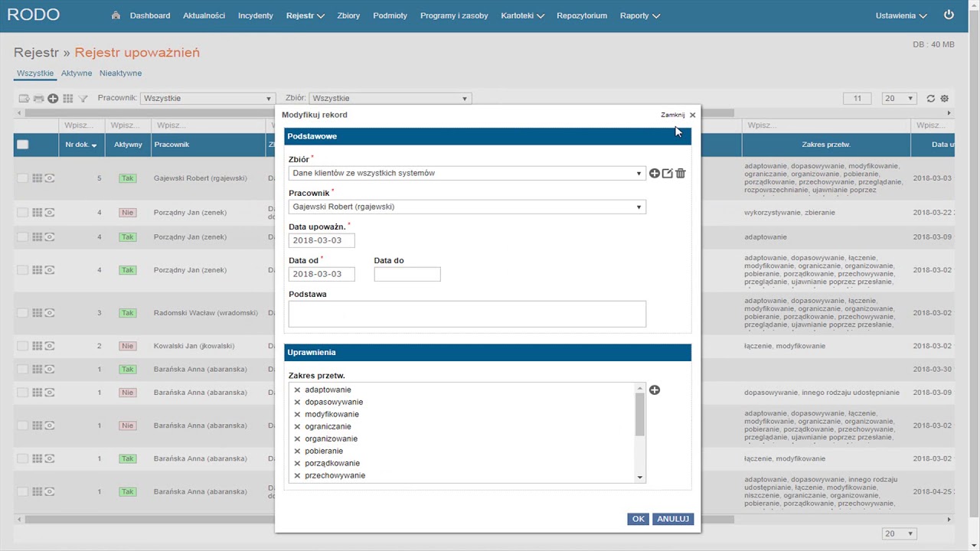Focus the Podstawa text area

[x=467, y=314]
